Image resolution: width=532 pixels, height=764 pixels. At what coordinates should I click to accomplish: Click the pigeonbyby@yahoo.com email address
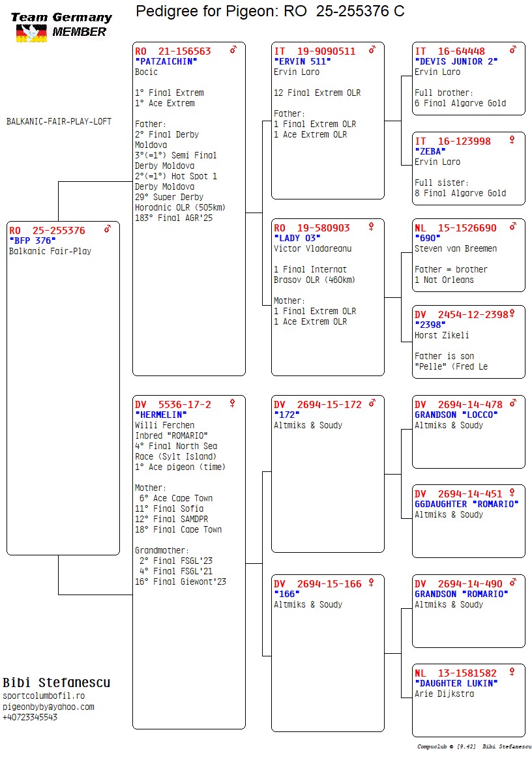point(49,707)
